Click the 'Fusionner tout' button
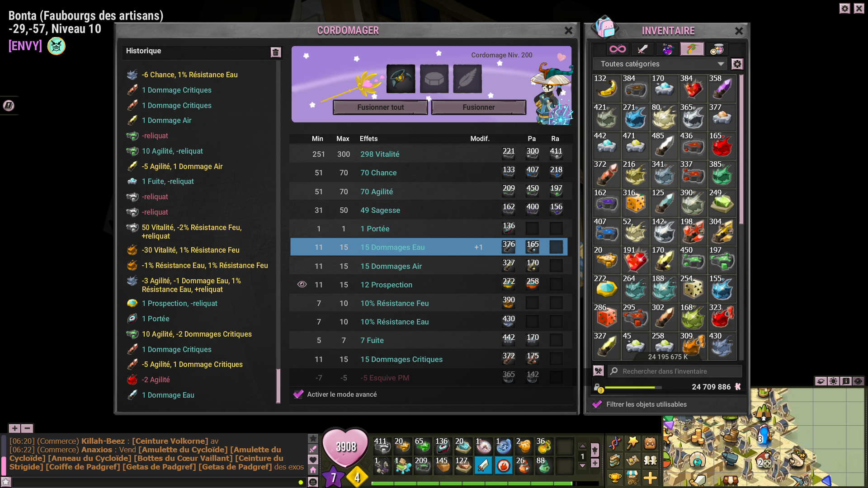Screen dimensions: 868x488 tap(380, 107)
